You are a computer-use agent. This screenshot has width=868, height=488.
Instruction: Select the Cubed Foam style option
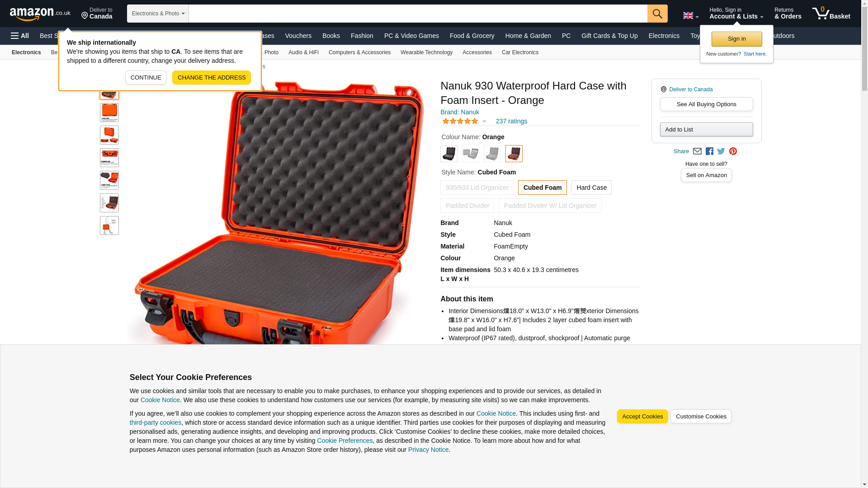tap(542, 188)
